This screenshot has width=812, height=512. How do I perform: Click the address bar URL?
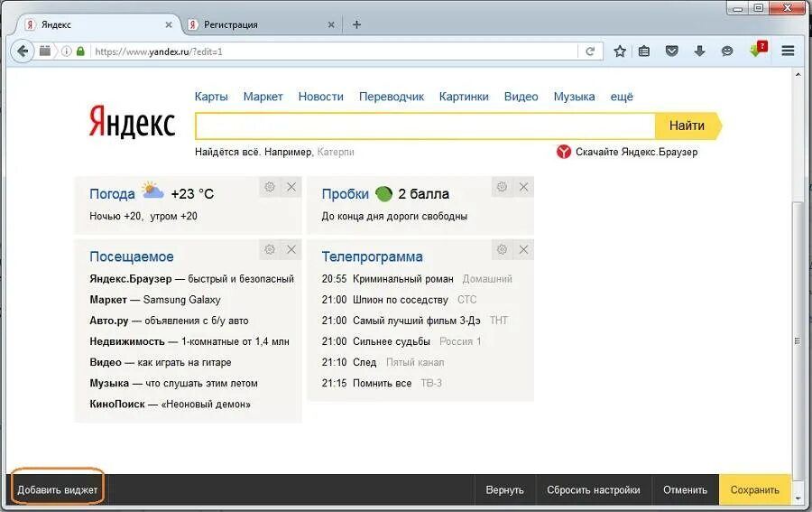(334, 51)
